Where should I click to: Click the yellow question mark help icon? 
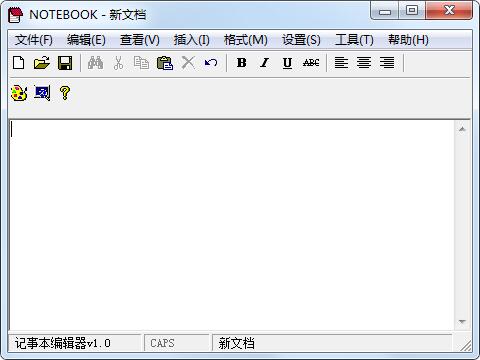coord(65,93)
